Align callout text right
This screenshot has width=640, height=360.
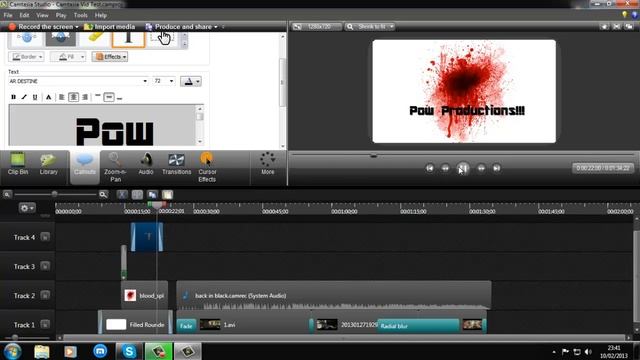click(85, 97)
